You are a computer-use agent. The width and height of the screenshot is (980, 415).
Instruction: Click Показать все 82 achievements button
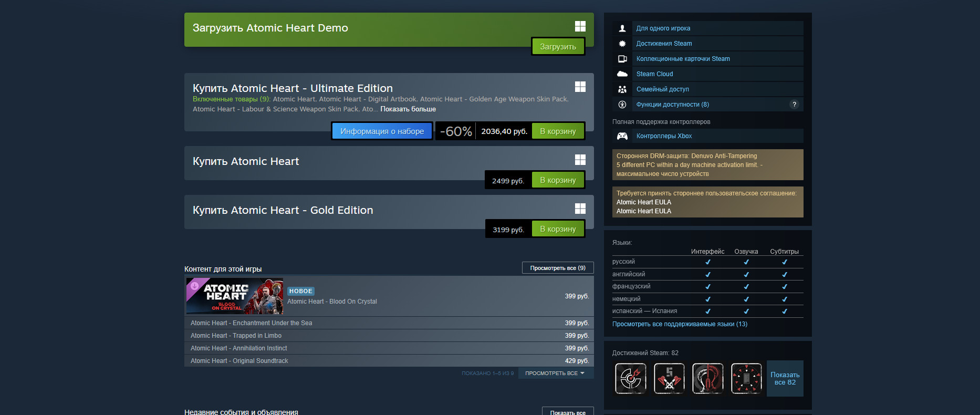785,378
